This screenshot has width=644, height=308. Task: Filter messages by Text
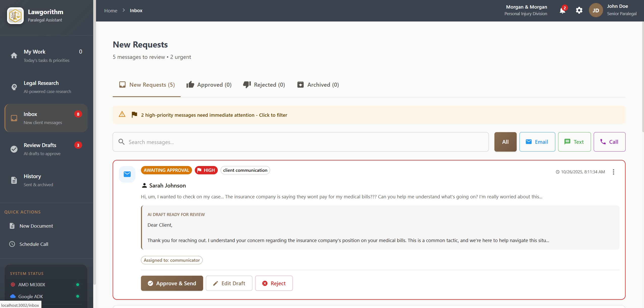574,142
